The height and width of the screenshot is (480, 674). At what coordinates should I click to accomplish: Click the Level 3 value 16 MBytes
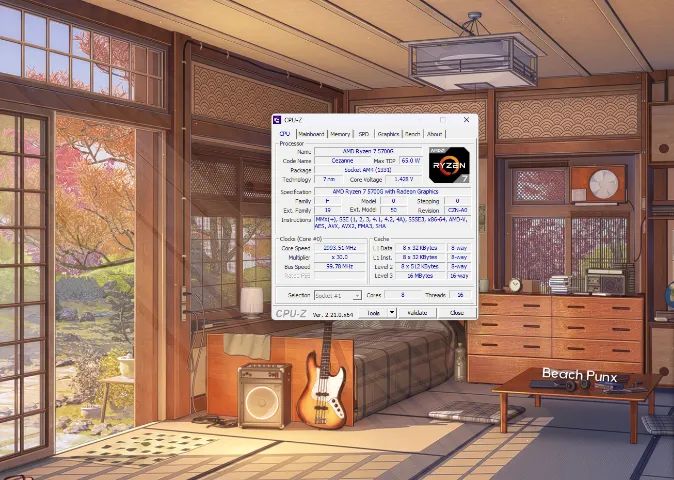pos(420,276)
